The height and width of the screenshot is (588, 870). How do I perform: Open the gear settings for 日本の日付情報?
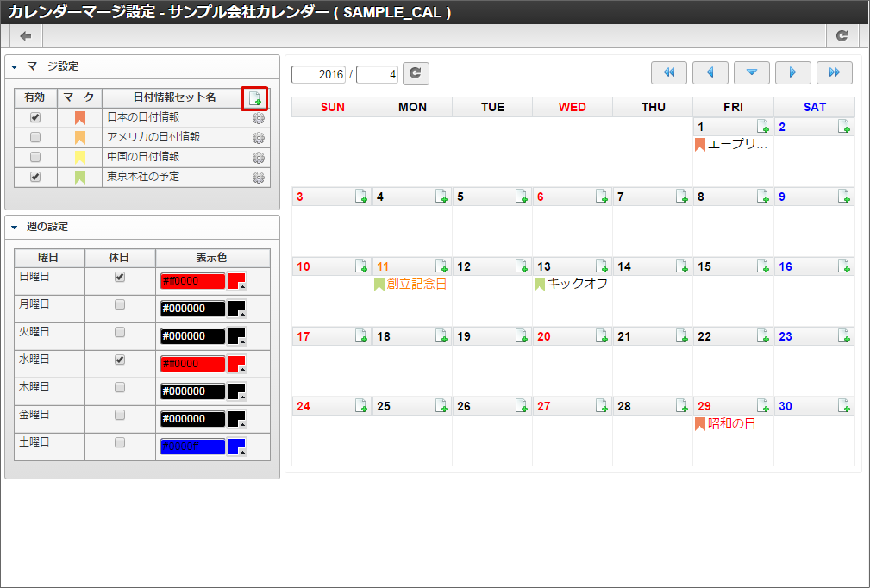pos(258,118)
